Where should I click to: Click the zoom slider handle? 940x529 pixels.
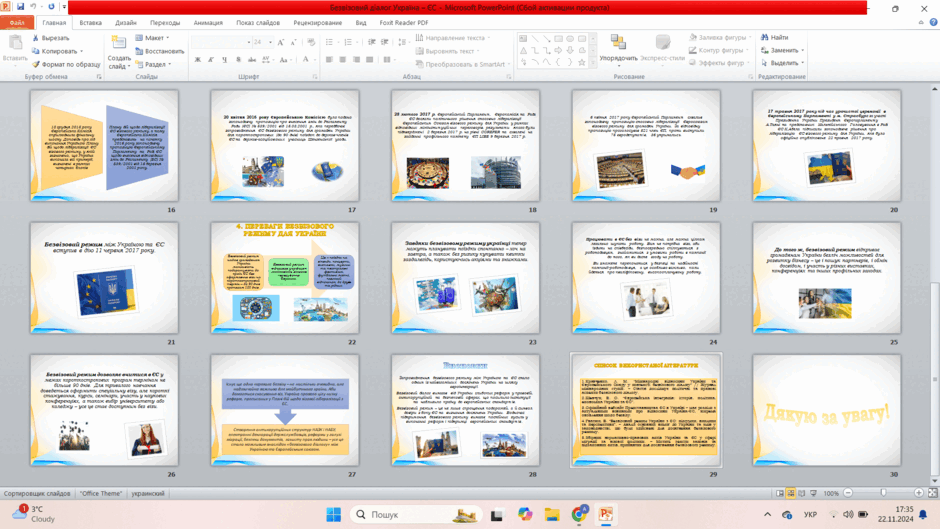point(884,493)
